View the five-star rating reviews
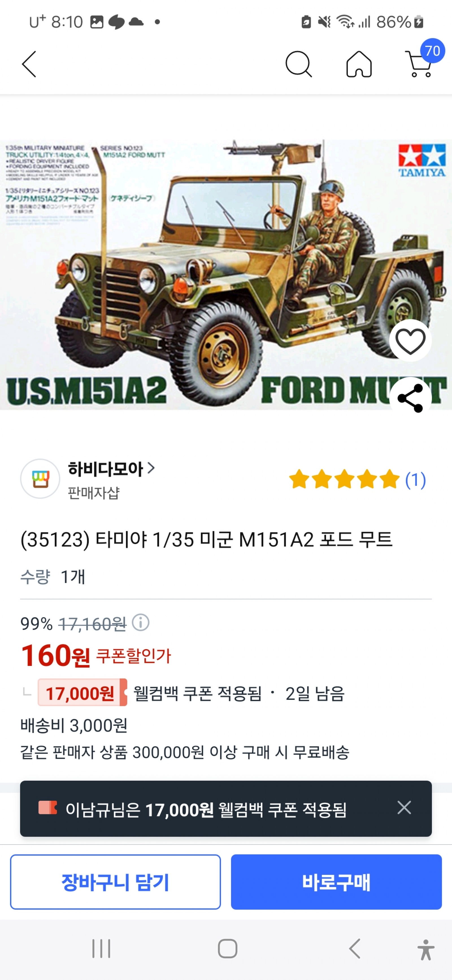Image resolution: width=452 pixels, height=980 pixels. point(344,479)
